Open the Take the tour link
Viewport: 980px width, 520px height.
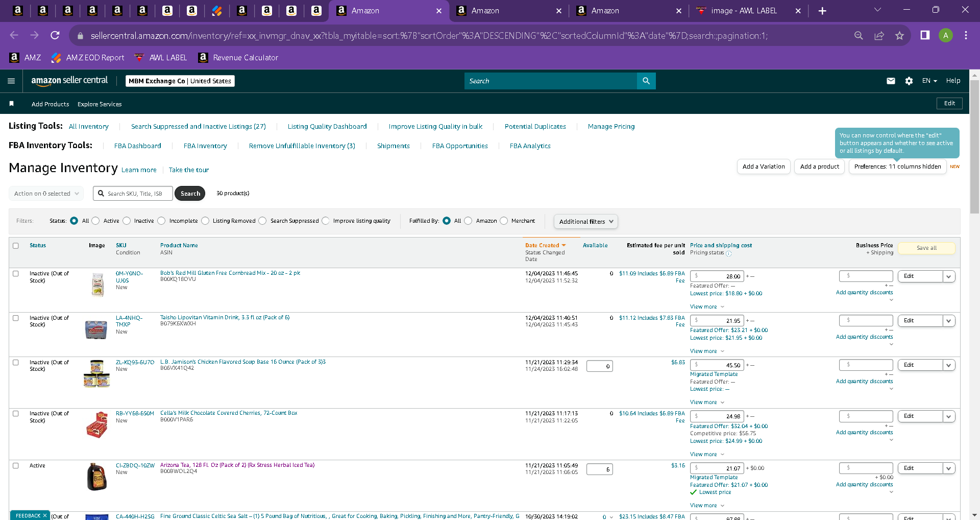[x=189, y=170]
